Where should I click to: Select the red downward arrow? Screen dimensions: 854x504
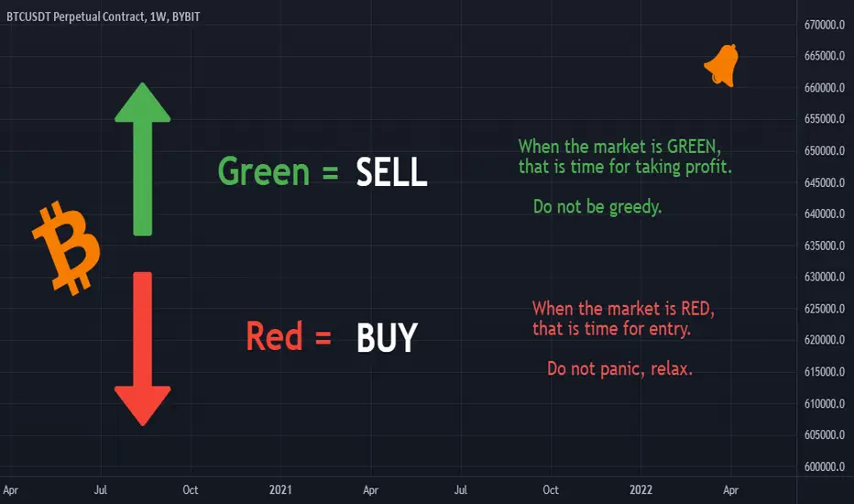143,349
